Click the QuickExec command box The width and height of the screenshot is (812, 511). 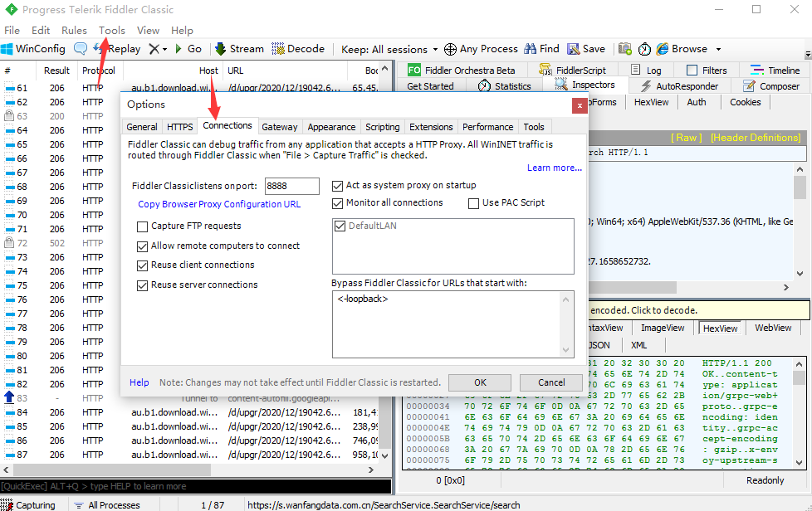coord(196,486)
